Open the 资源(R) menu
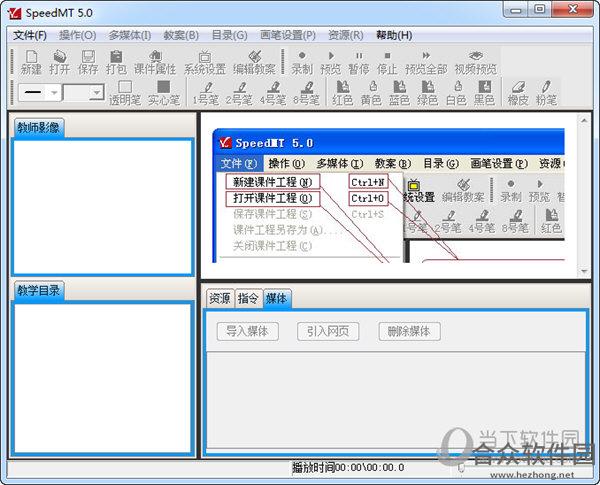The height and width of the screenshot is (485, 600). (x=346, y=36)
